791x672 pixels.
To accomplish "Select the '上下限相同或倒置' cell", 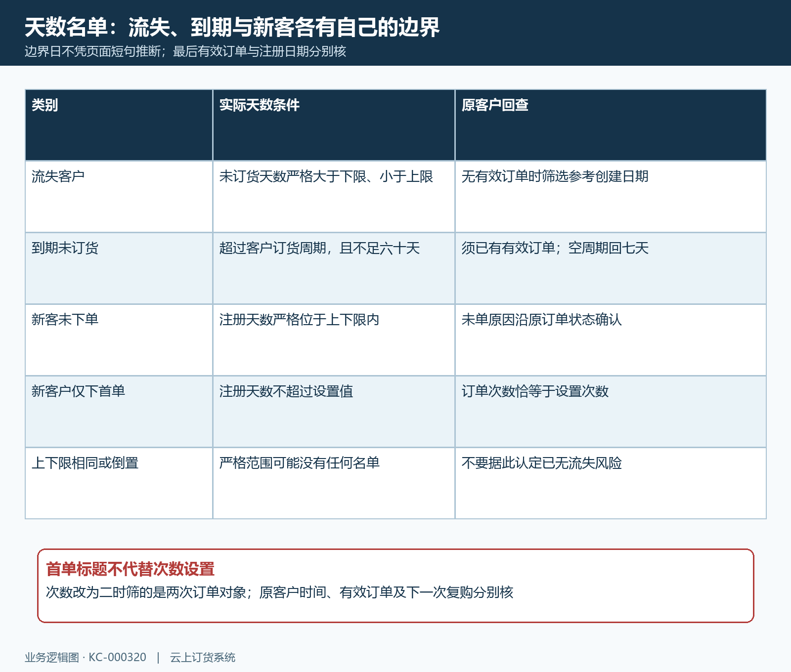I will point(119,483).
